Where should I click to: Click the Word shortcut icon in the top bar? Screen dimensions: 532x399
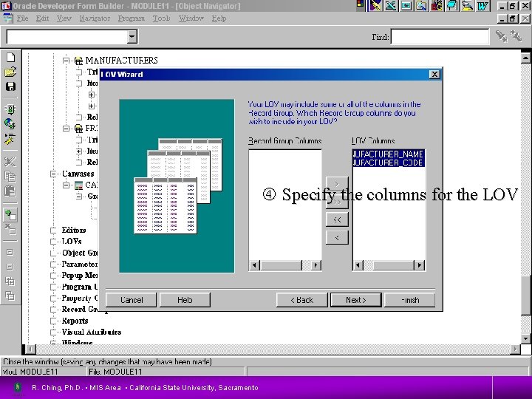click(x=482, y=6)
